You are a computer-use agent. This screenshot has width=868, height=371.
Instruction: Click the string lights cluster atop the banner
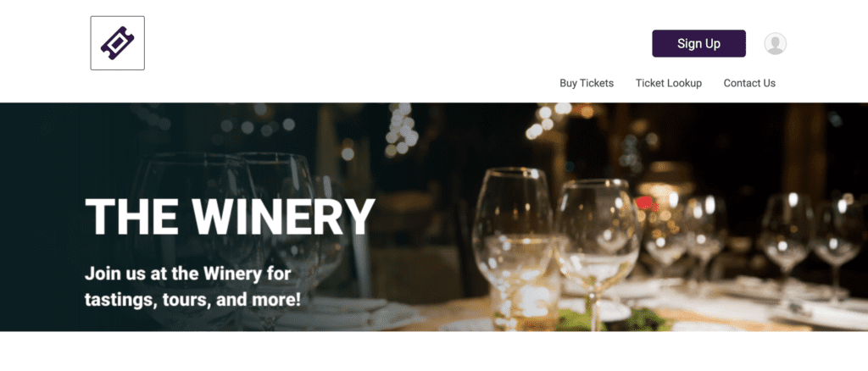pyautogui.click(x=403, y=130)
